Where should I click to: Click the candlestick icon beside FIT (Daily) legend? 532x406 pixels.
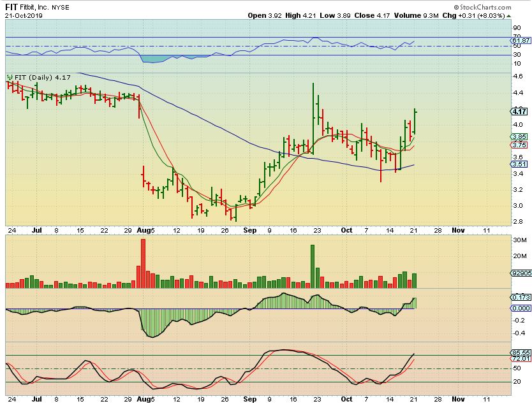click(10, 77)
